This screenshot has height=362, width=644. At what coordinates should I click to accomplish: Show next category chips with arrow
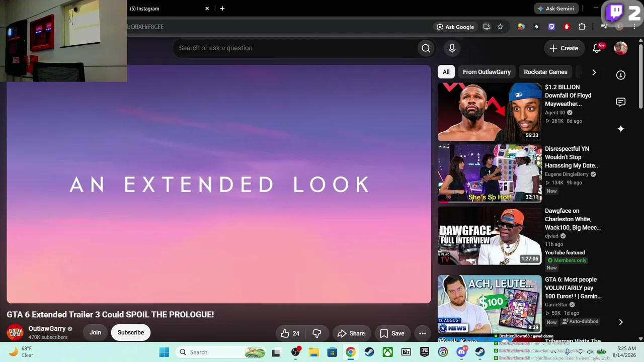tap(594, 72)
